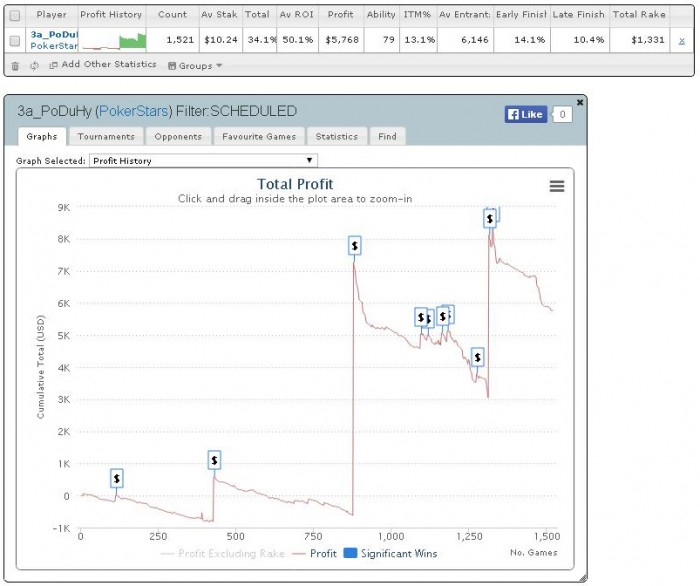
Task: Click the Total Profit chart title
Action: click(295, 184)
